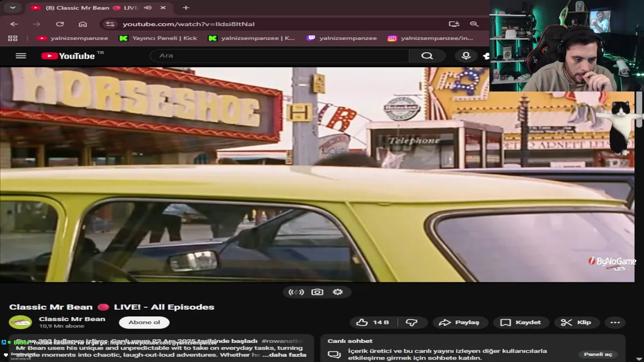Close the Classic Mr Bean tab
This screenshot has width=644, height=362.
tap(163, 8)
